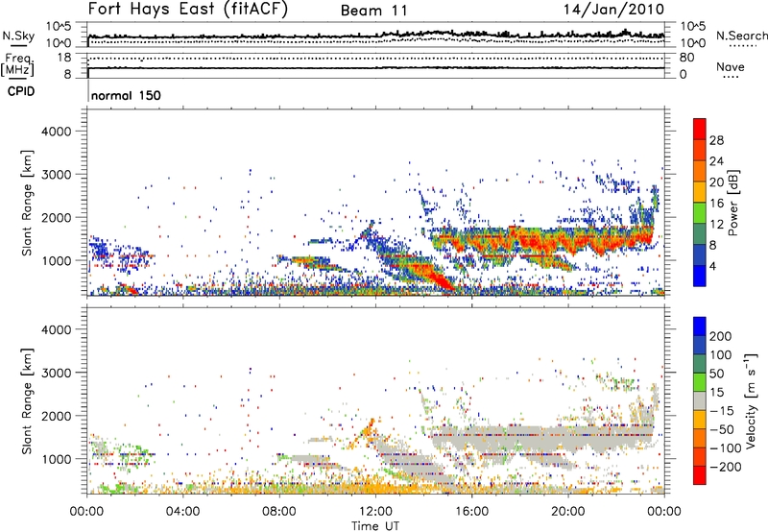Viewport: 768px width, 532px height.
Task: Click the '1000' tick on velocity panel axis
Action: pos(56,459)
